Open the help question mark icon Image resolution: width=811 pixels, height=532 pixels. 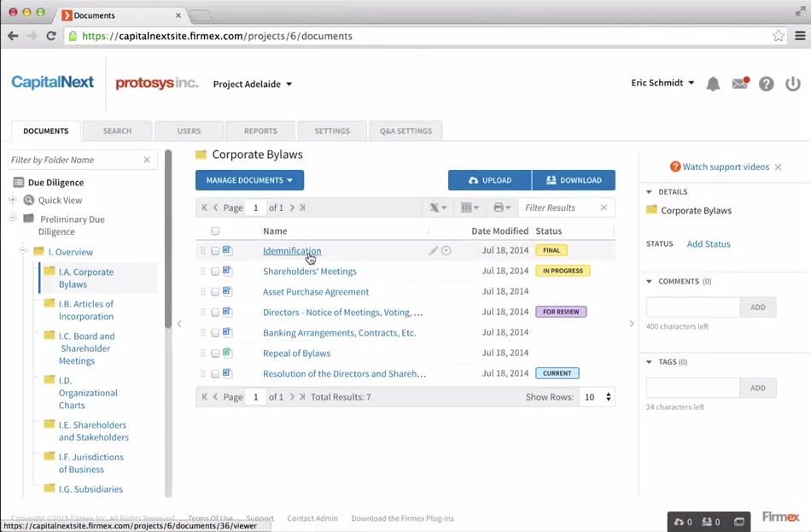click(766, 84)
